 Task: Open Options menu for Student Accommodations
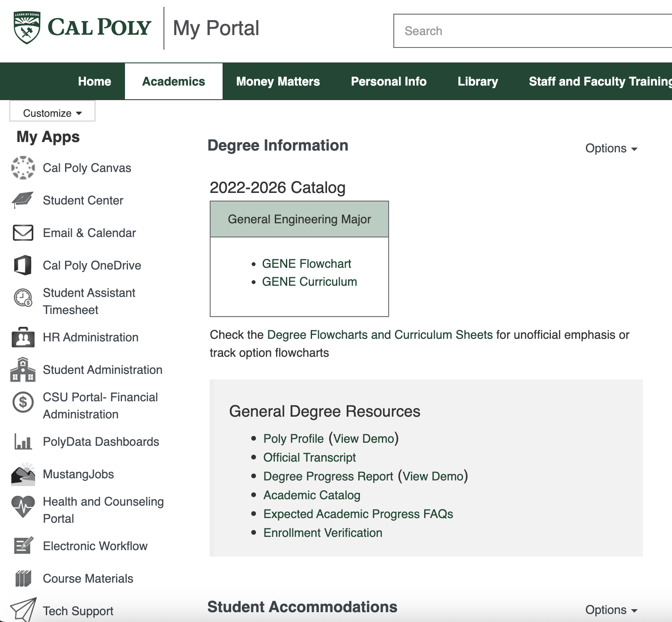pos(611,610)
